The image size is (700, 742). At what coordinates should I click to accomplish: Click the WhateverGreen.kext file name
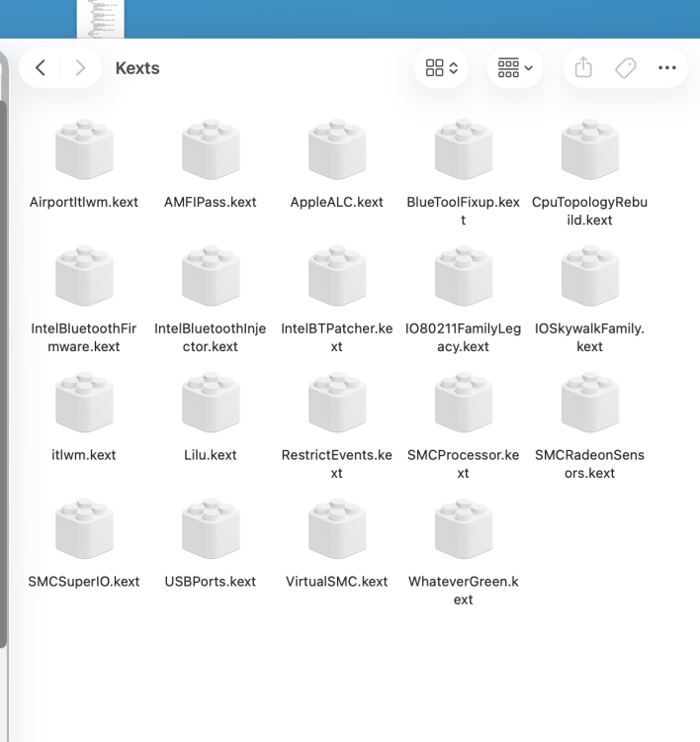coord(464,591)
